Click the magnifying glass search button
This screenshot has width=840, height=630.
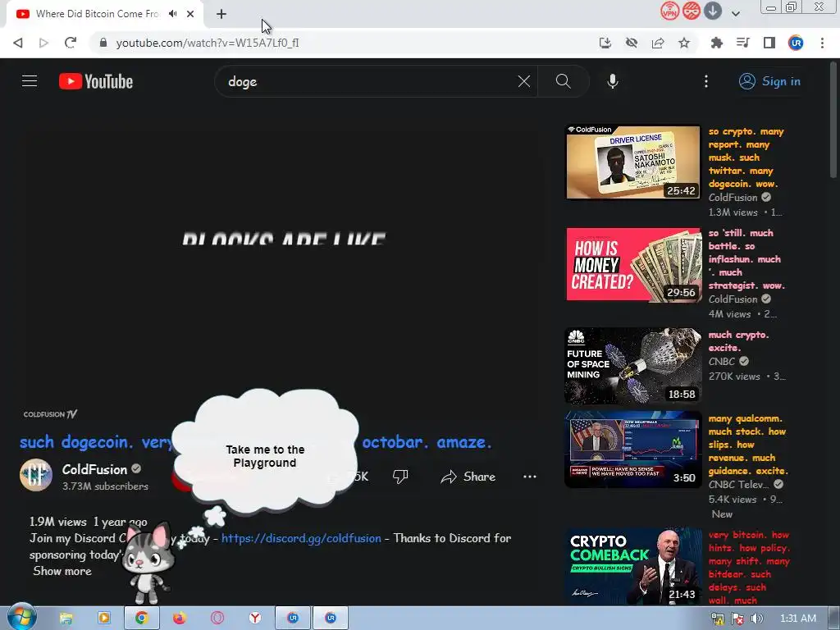point(563,81)
